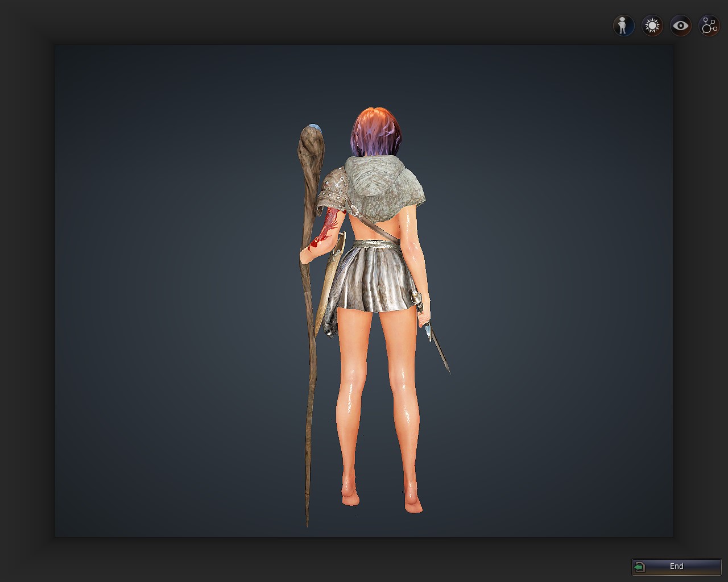The width and height of the screenshot is (728, 582).
Task: Toggle the eye view icon
Action: (680, 26)
